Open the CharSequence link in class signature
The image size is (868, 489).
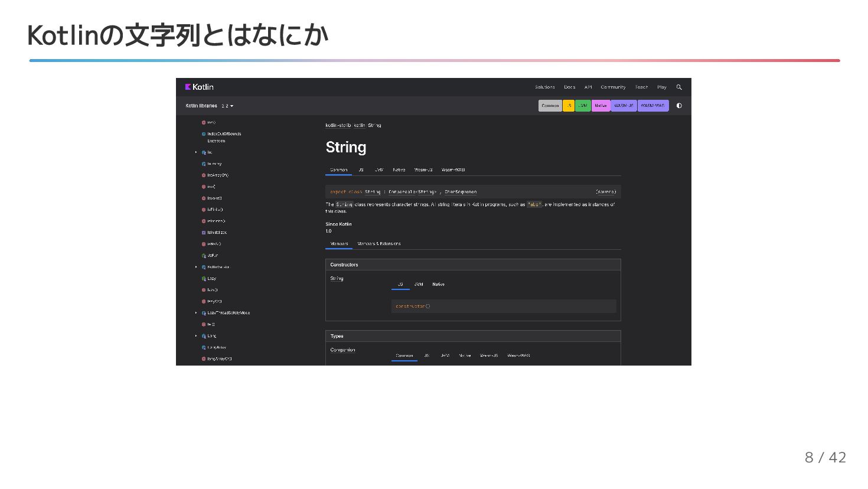click(461, 192)
